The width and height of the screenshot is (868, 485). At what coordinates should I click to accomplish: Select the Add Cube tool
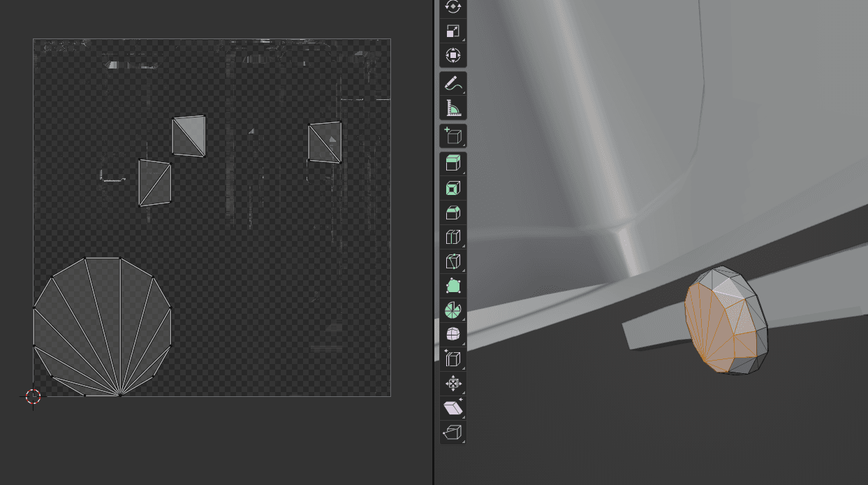point(453,136)
